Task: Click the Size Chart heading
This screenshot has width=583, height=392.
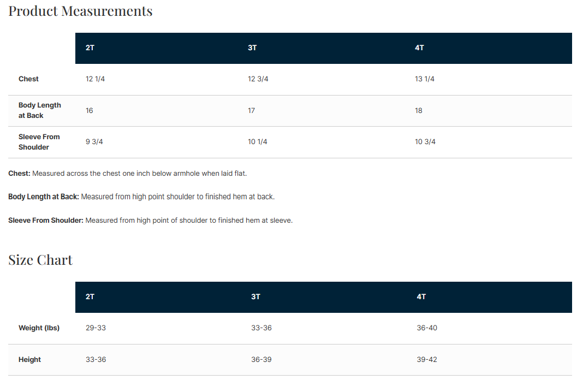Action: click(x=40, y=260)
